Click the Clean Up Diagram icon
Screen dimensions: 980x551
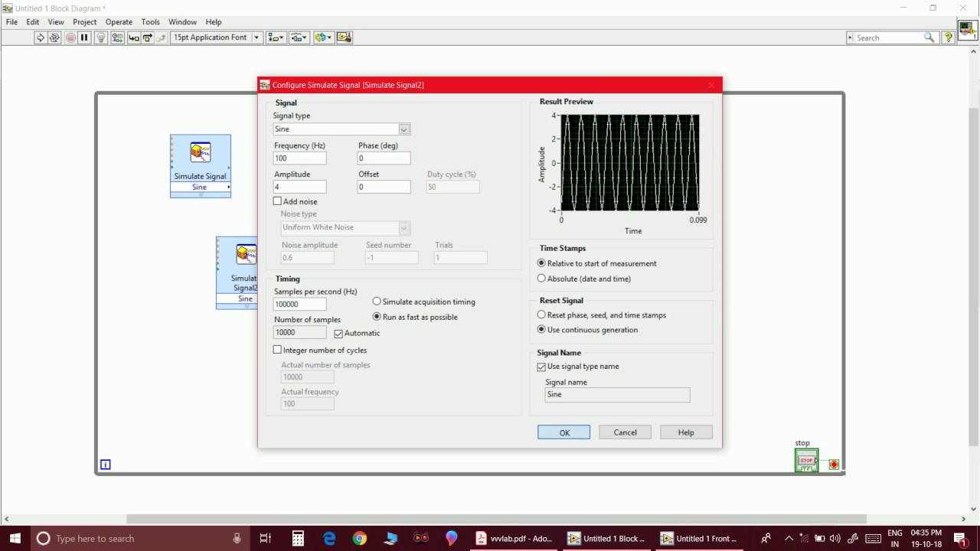pos(344,37)
